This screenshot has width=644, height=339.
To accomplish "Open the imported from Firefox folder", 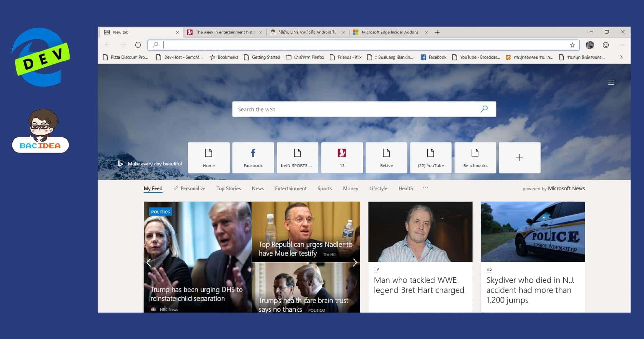I will pos(305,57).
